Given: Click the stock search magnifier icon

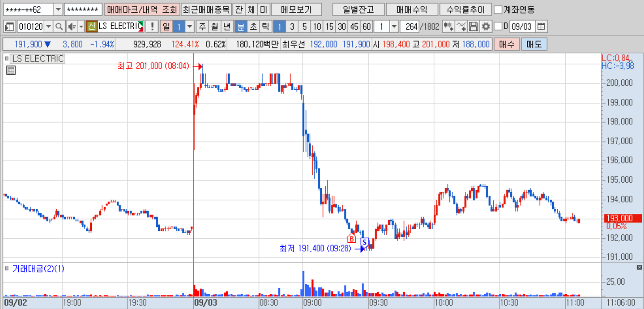Looking at the screenshot, I should tap(59, 27).
